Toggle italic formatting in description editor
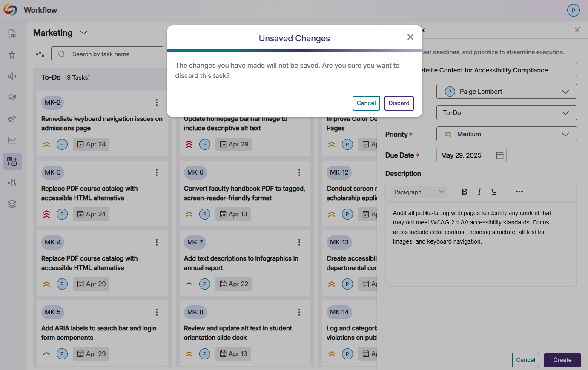 [479, 192]
